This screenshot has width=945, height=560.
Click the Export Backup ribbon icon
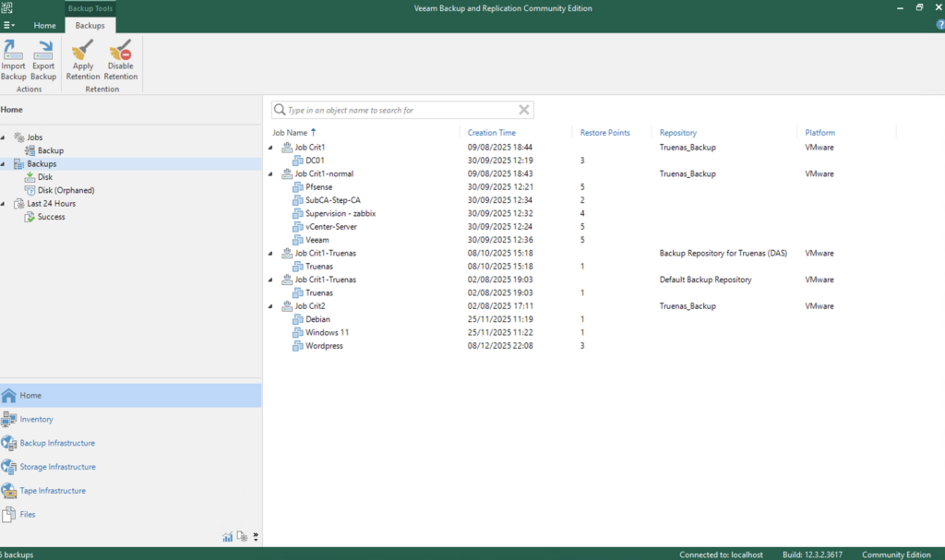[x=43, y=59]
